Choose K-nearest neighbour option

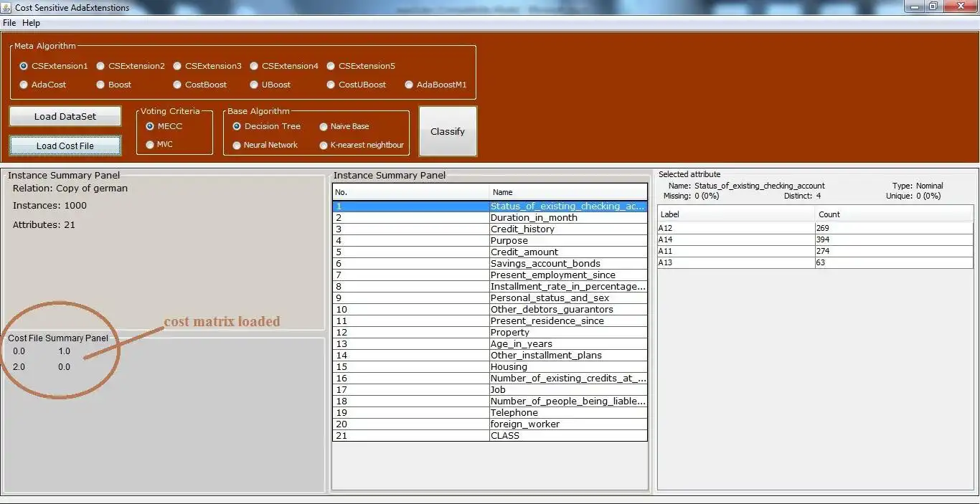pos(362,145)
